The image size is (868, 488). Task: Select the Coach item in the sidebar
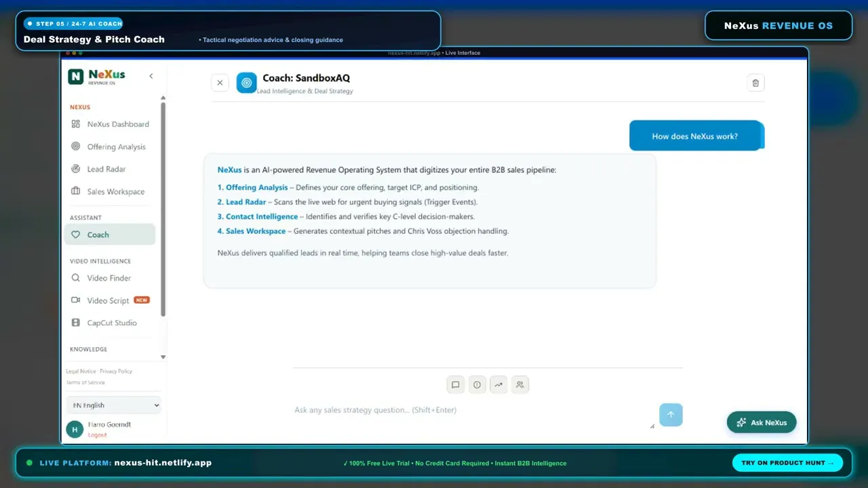(x=110, y=235)
